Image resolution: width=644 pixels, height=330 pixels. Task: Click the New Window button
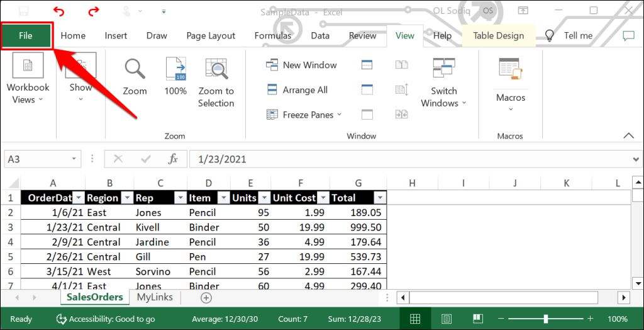pyautogui.click(x=302, y=65)
